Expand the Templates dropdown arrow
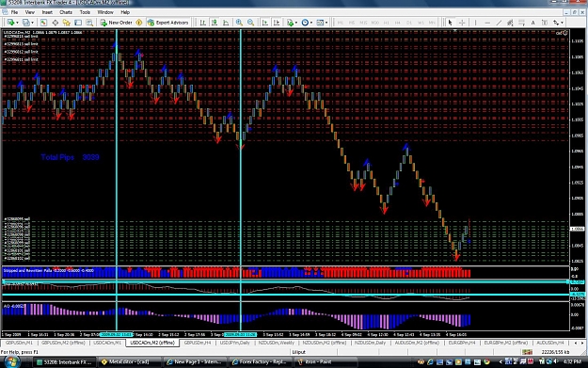 tap(326, 23)
